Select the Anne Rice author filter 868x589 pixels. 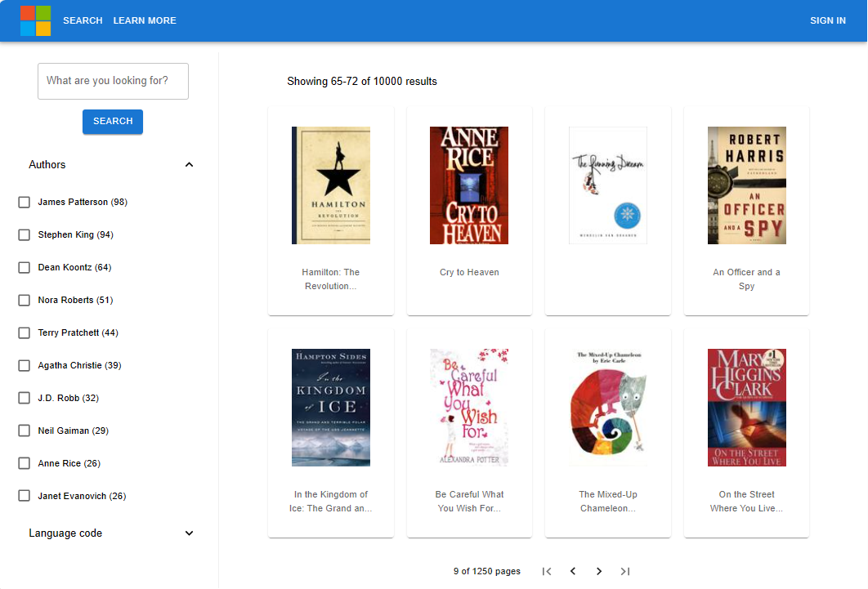pos(24,463)
